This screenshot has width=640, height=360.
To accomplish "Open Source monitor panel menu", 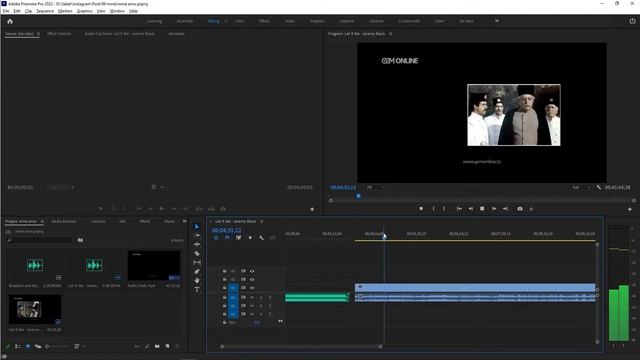I will (38, 34).
